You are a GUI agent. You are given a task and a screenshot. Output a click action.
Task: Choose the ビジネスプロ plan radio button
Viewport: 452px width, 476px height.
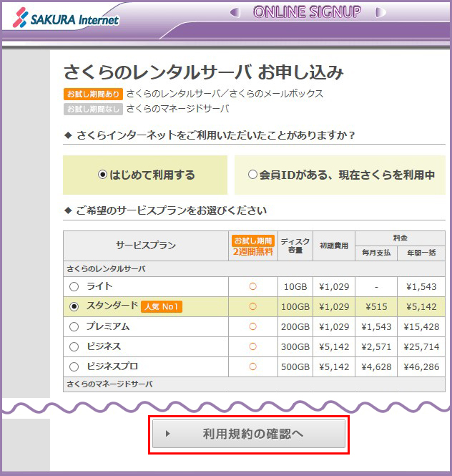pos(74,367)
